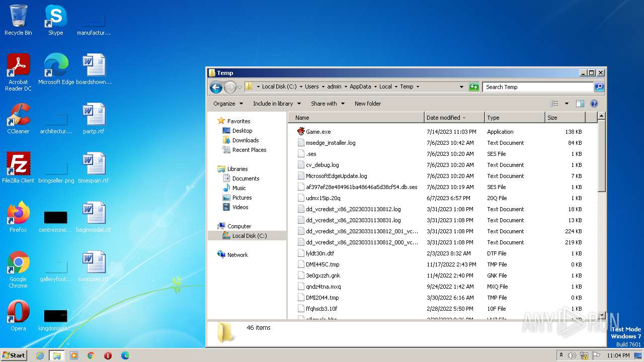
Task: Open recent pages dropdown arrow
Action: [x=240, y=87]
